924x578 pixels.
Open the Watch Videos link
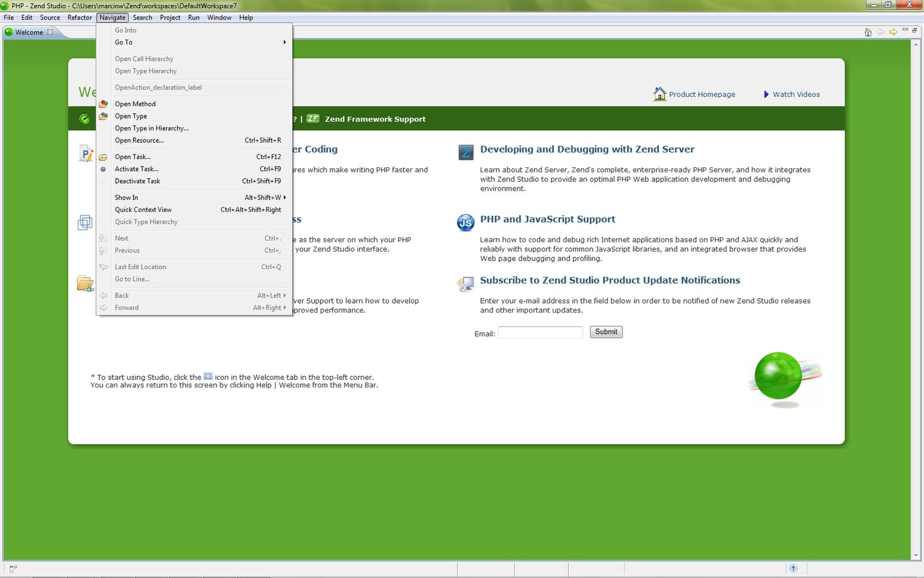(796, 94)
